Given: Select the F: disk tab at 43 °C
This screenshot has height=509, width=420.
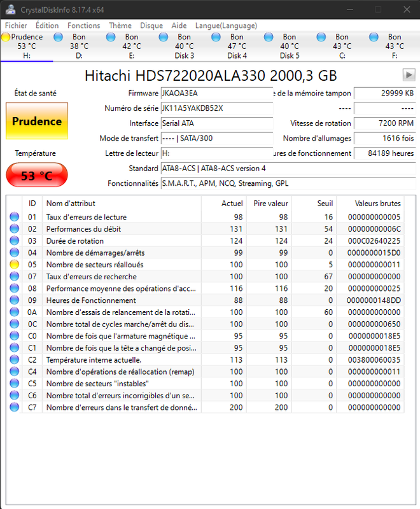Looking at the screenshot, I should pyautogui.click(x=395, y=46).
